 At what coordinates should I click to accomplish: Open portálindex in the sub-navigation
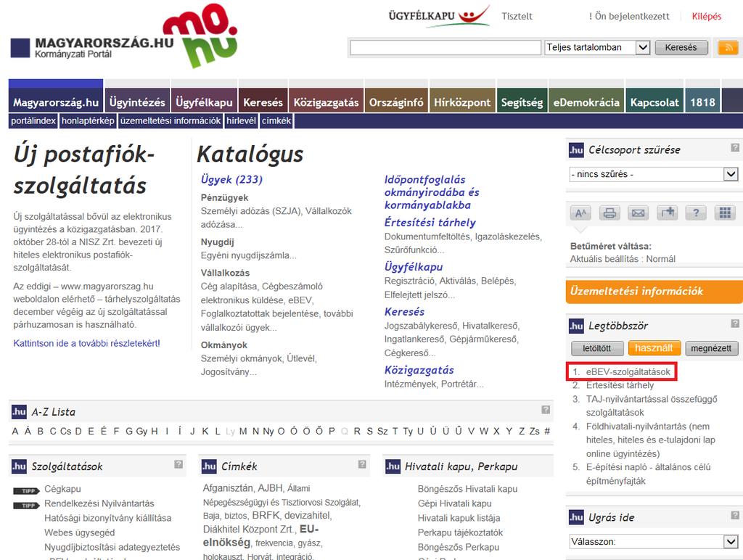tap(33, 121)
